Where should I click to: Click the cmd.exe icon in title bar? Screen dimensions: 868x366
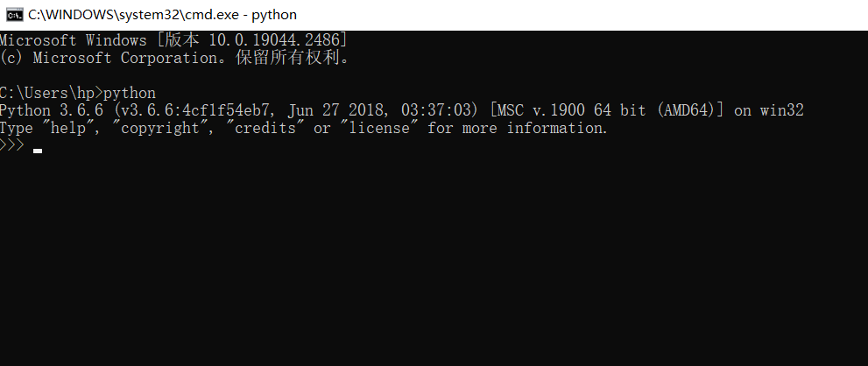coord(15,14)
